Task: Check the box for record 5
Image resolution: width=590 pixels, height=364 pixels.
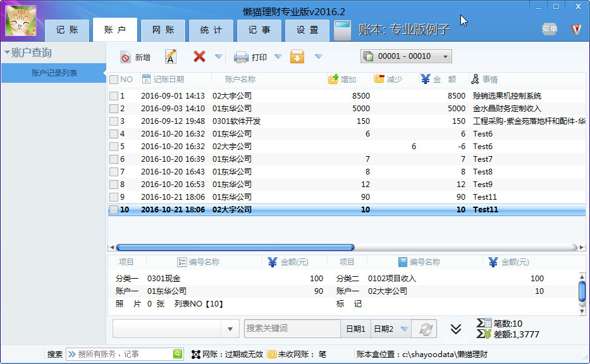Action: pos(114,146)
